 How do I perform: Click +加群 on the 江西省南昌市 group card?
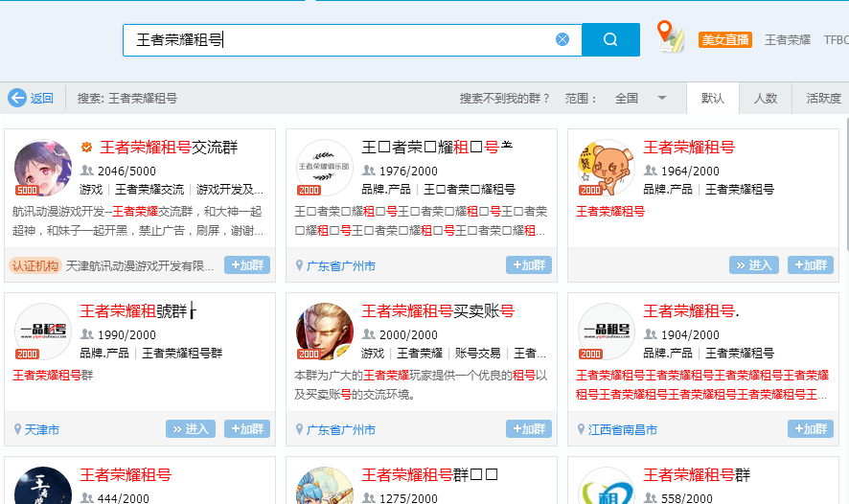(x=810, y=428)
